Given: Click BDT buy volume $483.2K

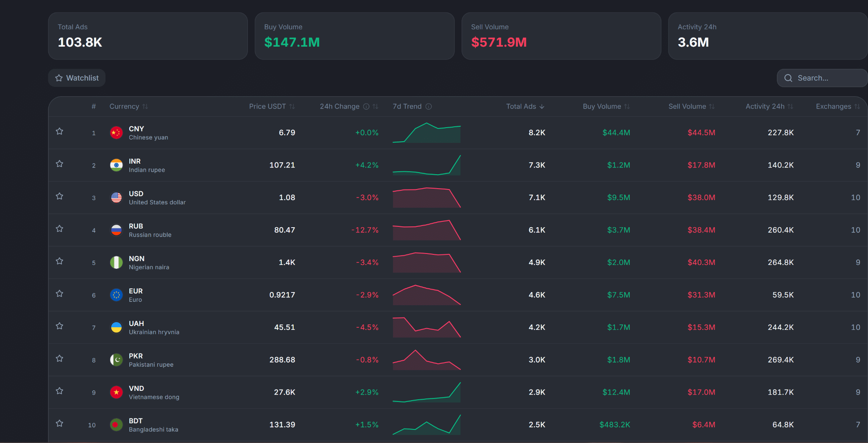Looking at the screenshot, I should pyautogui.click(x=615, y=425).
